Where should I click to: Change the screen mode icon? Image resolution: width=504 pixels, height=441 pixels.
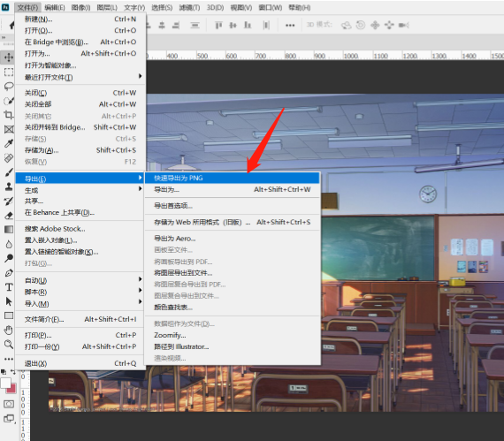[8, 419]
